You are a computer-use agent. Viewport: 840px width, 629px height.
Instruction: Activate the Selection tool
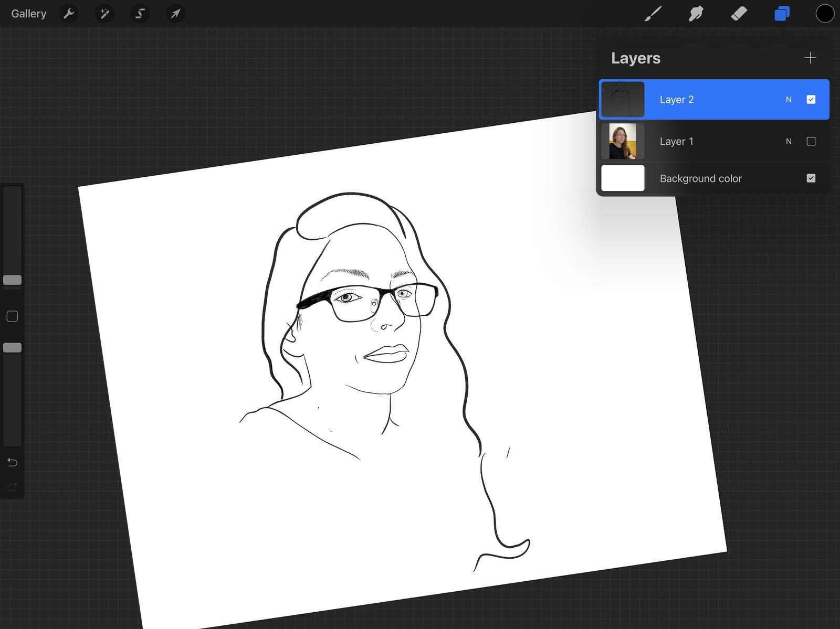tap(140, 14)
